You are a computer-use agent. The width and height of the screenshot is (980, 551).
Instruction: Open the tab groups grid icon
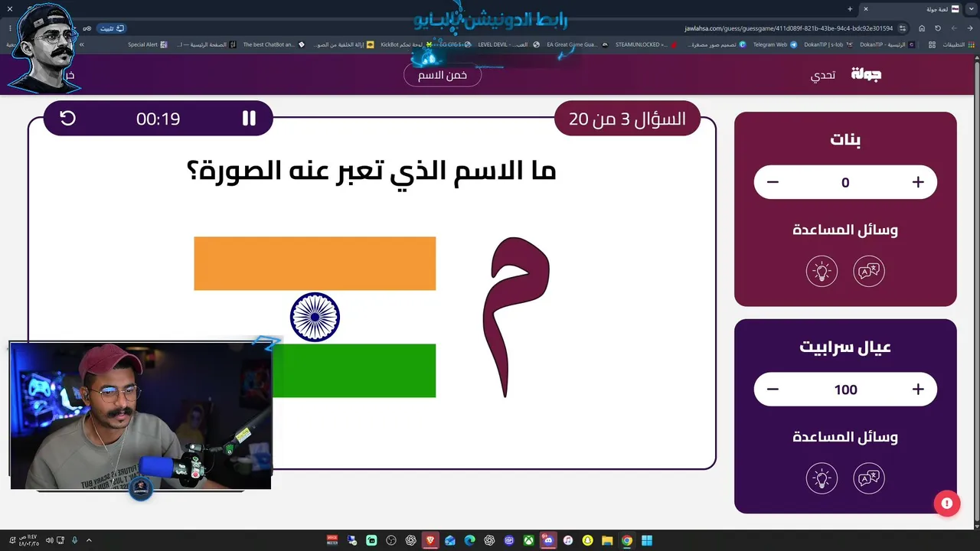(932, 44)
